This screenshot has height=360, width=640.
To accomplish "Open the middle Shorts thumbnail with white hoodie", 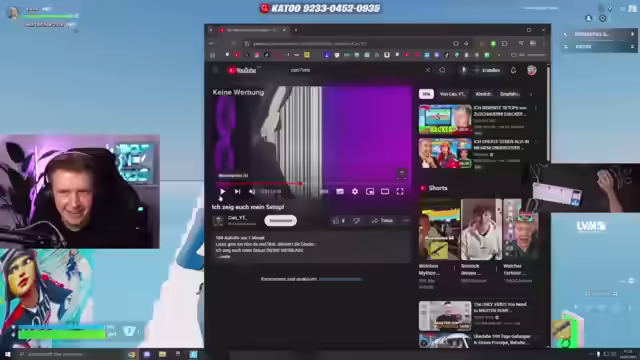I will tap(481, 229).
